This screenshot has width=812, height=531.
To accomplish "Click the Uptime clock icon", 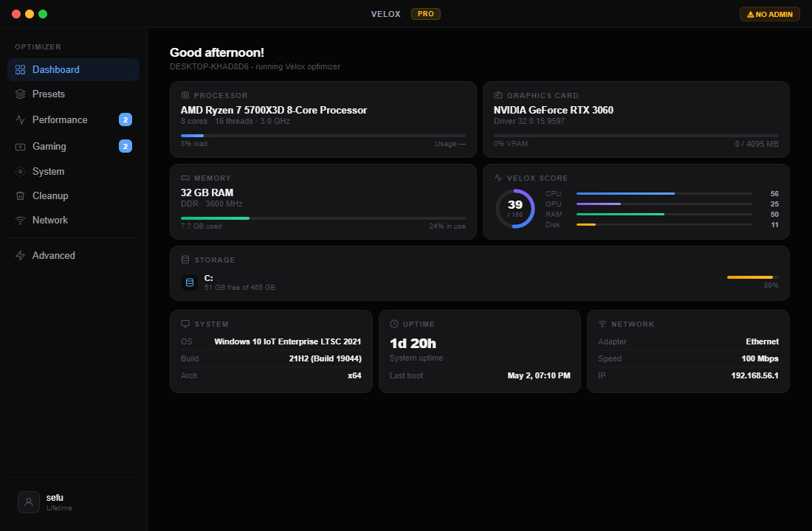I will click(x=394, y=324).
